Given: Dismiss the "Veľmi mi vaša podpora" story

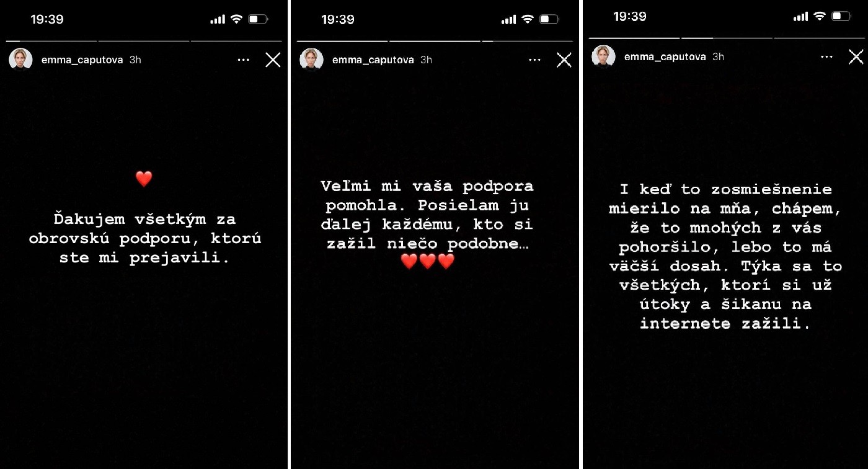Looking at the screenshot, I should coord(564,60).
